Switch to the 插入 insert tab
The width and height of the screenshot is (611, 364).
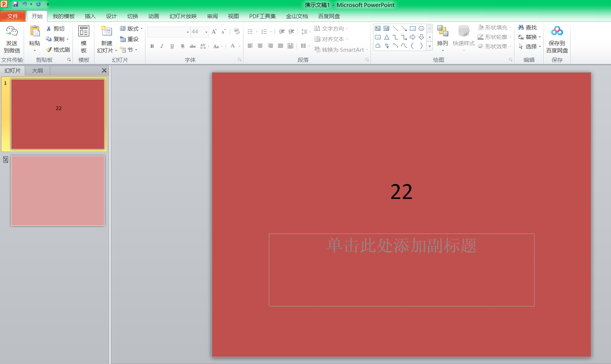pos(90,16)
